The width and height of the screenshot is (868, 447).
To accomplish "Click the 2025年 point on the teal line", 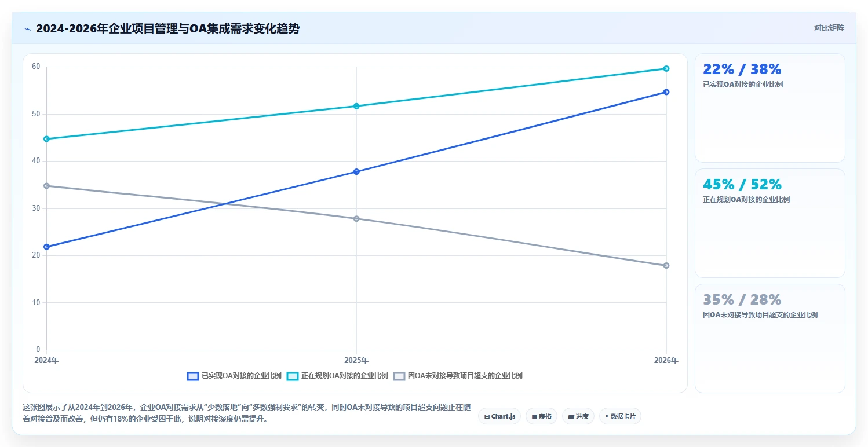I will point(356,106).
